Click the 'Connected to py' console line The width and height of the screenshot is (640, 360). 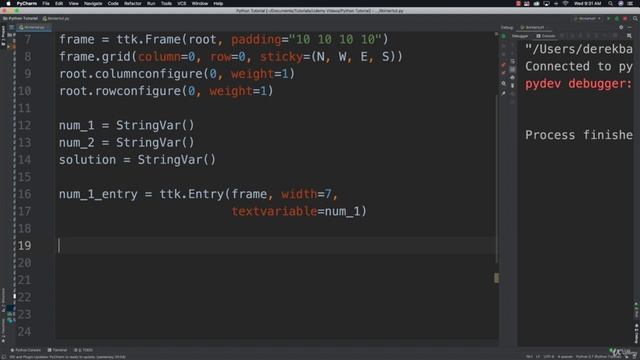(x=578, y=66)
